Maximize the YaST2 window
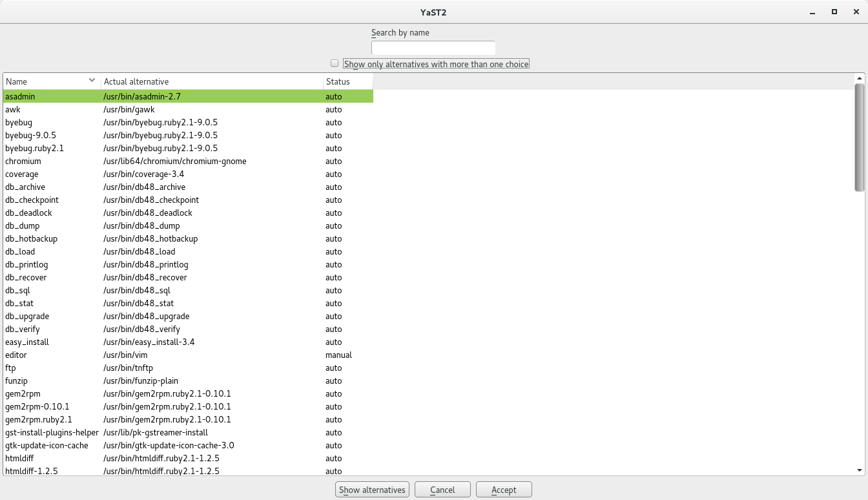Image resolution: width=868 pixels, height=500 pixels. 834,12
